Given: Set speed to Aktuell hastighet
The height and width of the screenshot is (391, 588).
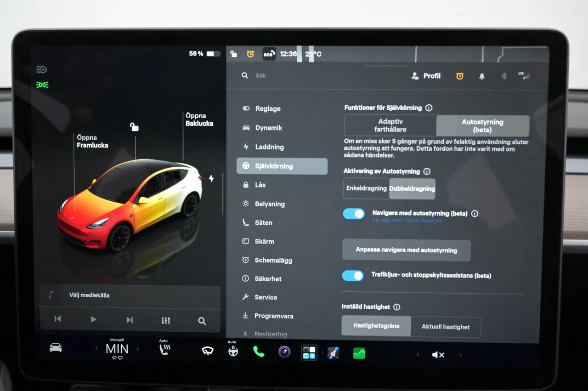Looking at the screenshot, I should pos(446,327).
